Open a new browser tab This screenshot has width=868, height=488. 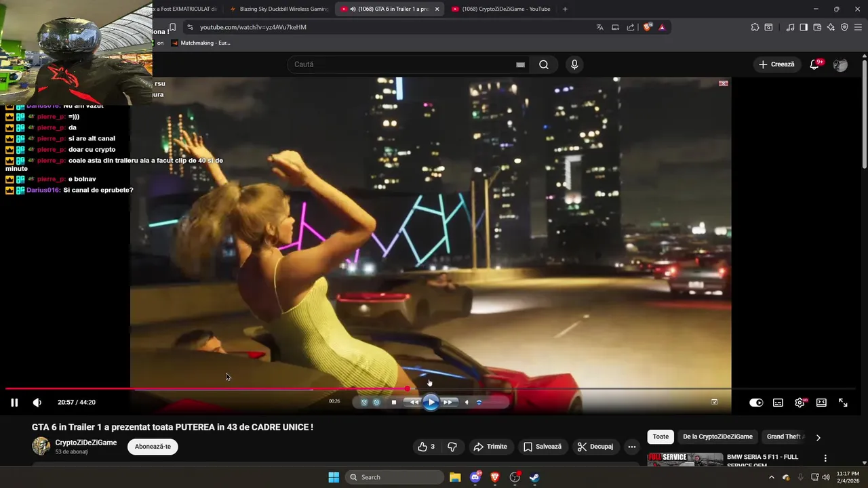pyautogui.click(x=565, y=9)
